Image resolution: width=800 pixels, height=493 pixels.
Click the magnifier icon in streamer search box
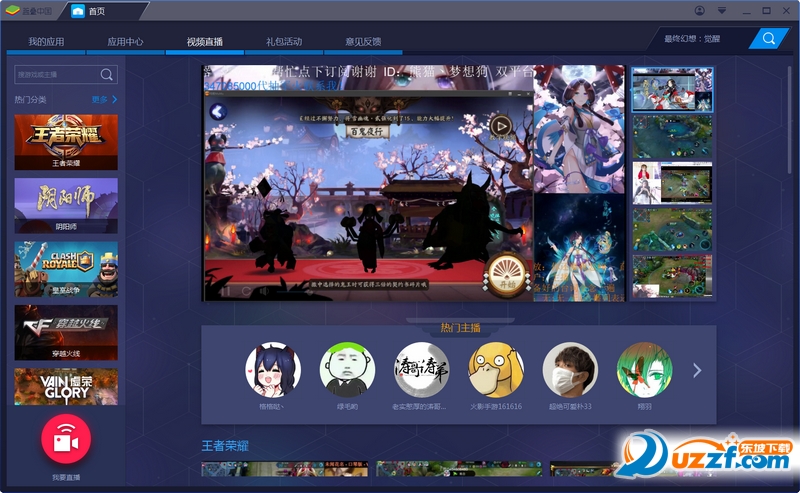(x=106, y=75)
